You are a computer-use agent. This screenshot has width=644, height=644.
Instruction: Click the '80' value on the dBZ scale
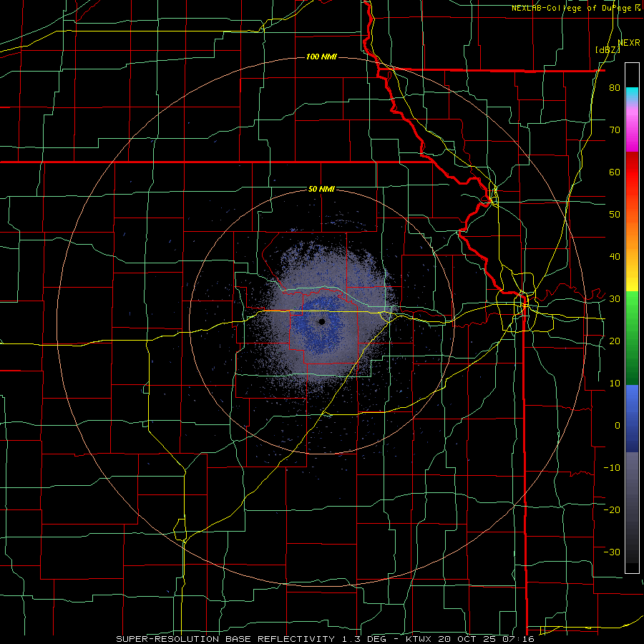(x=615, y=87)
